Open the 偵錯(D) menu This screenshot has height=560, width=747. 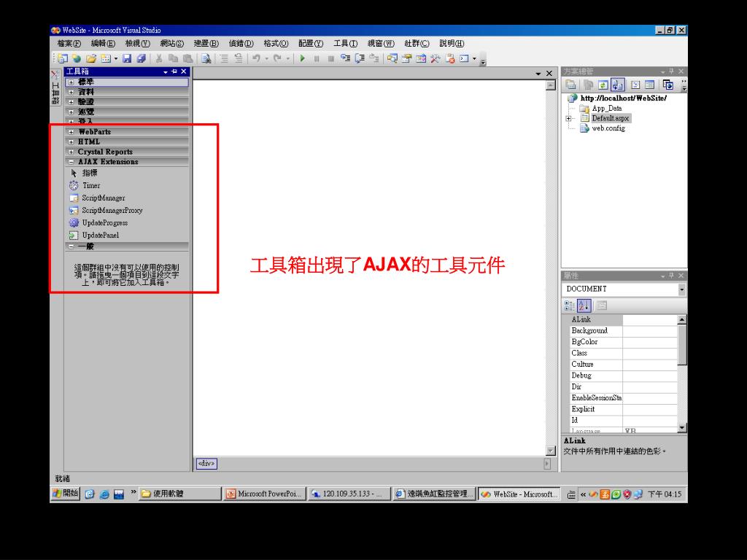pos(241,43)
